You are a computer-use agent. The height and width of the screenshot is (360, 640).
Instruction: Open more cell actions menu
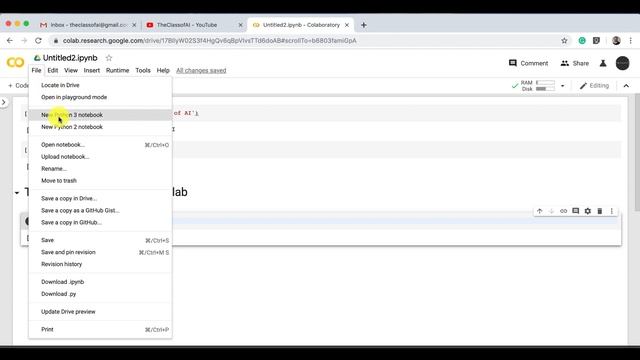611,211
